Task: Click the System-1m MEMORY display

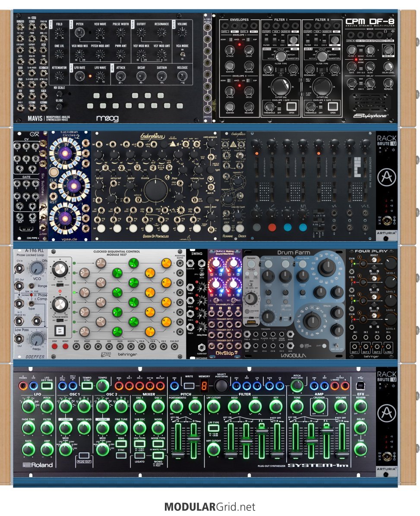Action: (204, 385)
